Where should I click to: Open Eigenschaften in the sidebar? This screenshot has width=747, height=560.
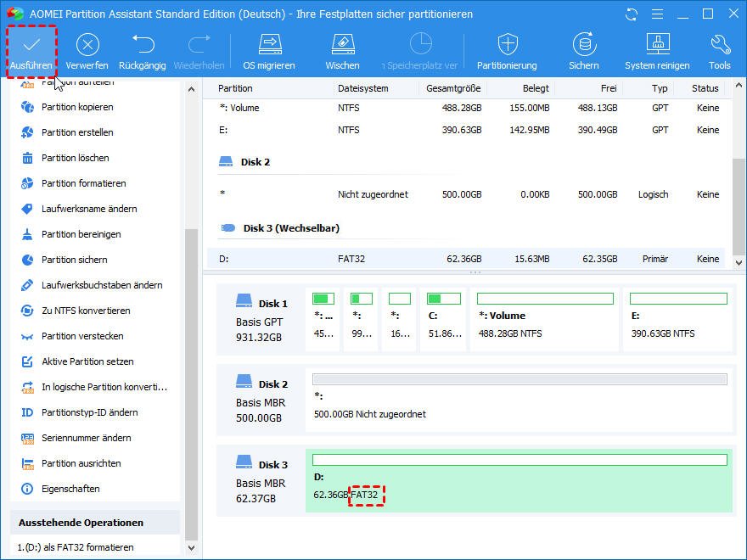point(70,489)
